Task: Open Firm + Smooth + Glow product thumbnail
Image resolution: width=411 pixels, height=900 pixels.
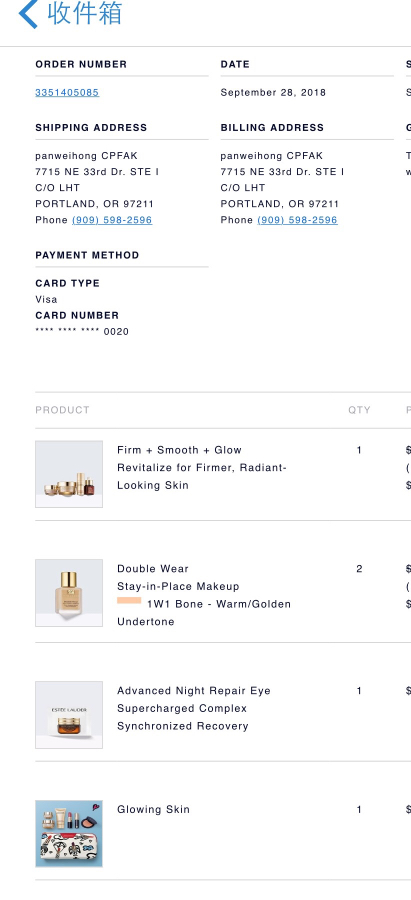Action: 69,474
